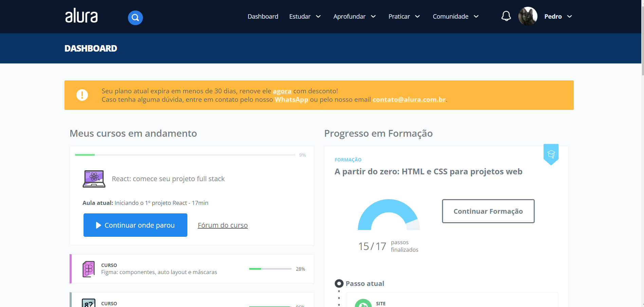Click the 'agora' renewal link
The width and height of the screenshot is (644, 307).
tap(282, 91)
